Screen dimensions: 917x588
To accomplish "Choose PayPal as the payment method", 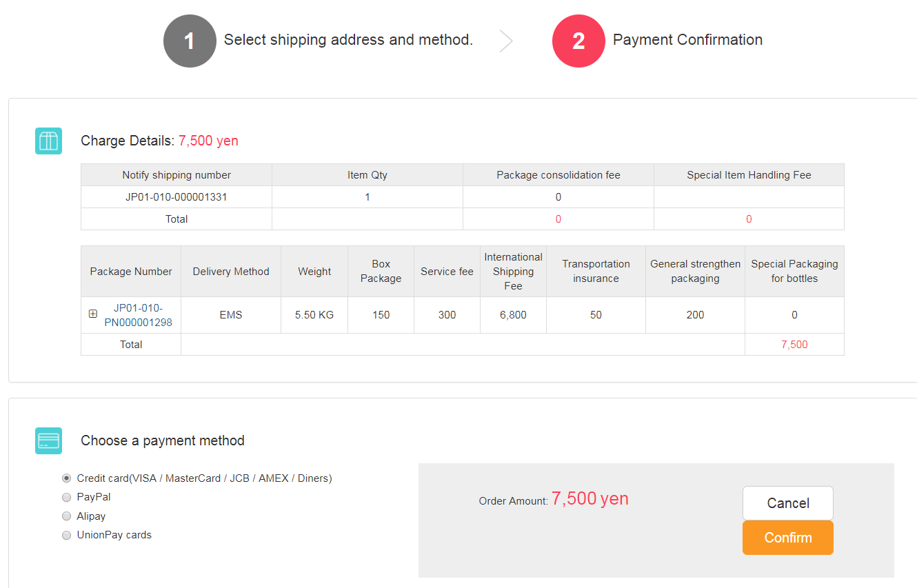I will pyautogui.click(x=66, y=497).
